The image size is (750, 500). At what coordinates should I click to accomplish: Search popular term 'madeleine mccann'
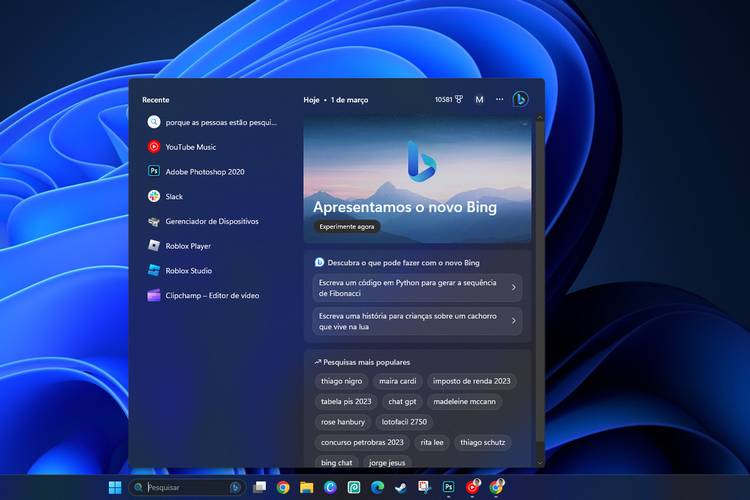pos(464,401)
